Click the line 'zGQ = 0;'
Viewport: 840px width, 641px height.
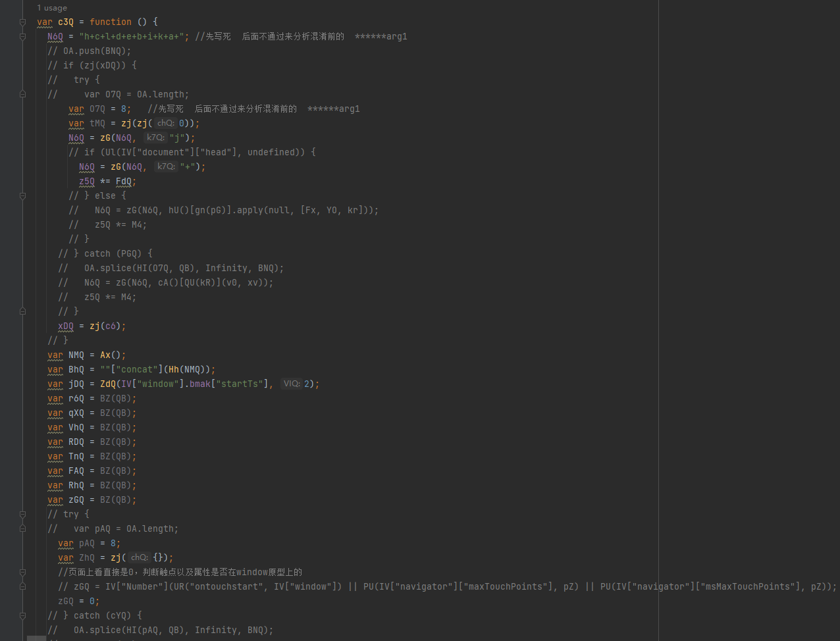[79, 601]
